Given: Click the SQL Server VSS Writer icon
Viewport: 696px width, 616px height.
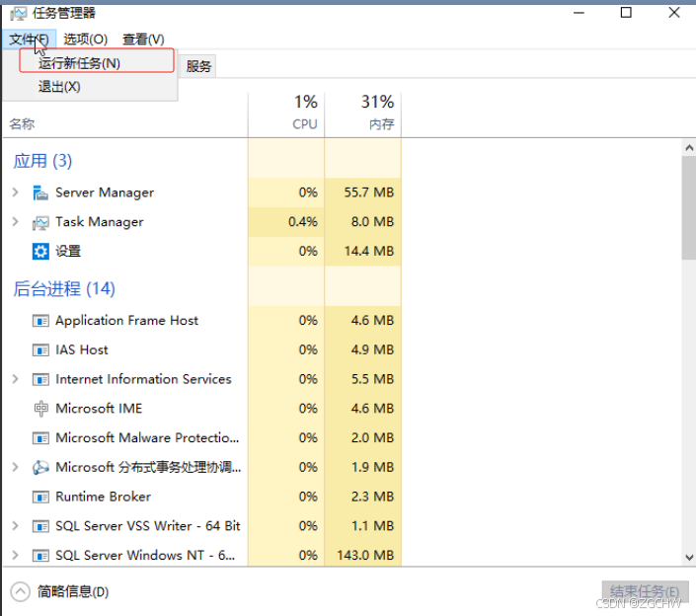Looking at the screenshot, I should tap(40, 526).
